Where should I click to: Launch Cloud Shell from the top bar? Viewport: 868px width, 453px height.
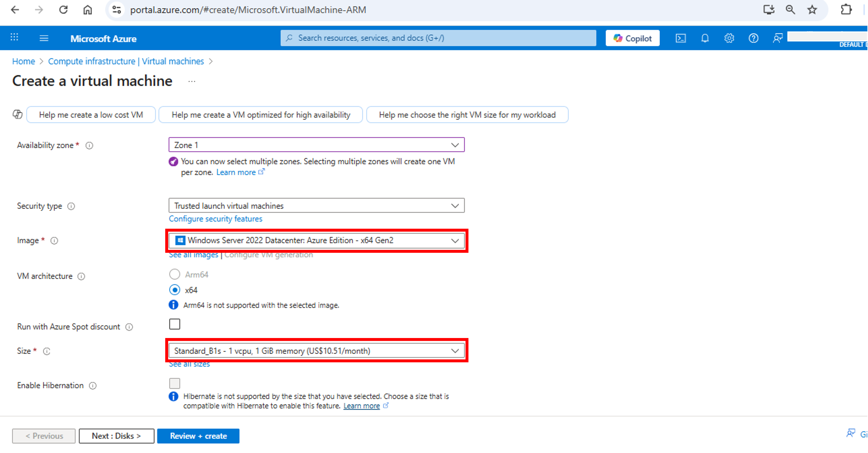[681, 38]
